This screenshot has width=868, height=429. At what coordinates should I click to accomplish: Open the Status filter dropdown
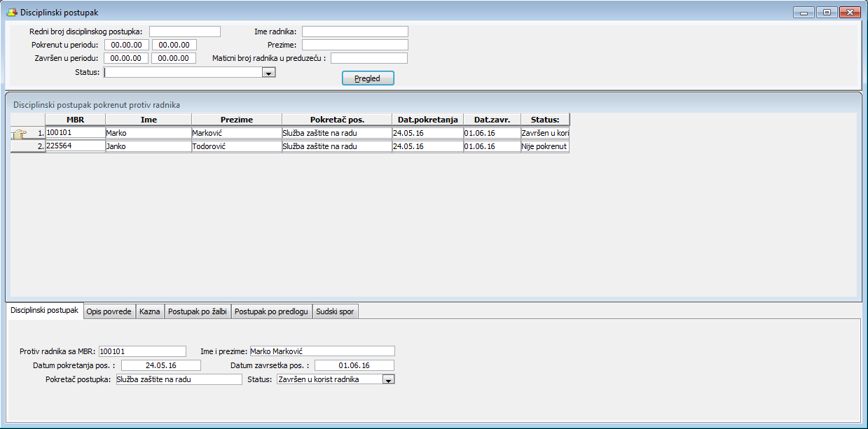click(268, 72)
